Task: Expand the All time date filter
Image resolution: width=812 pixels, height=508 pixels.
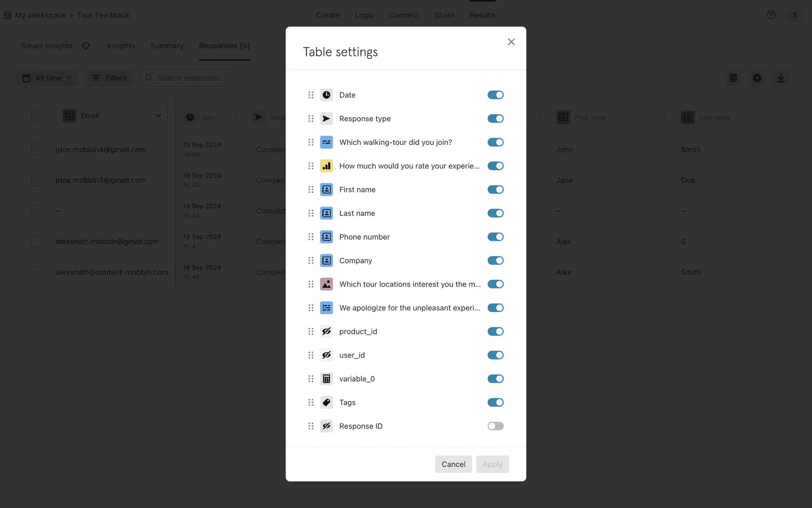Action: point(47,78)
